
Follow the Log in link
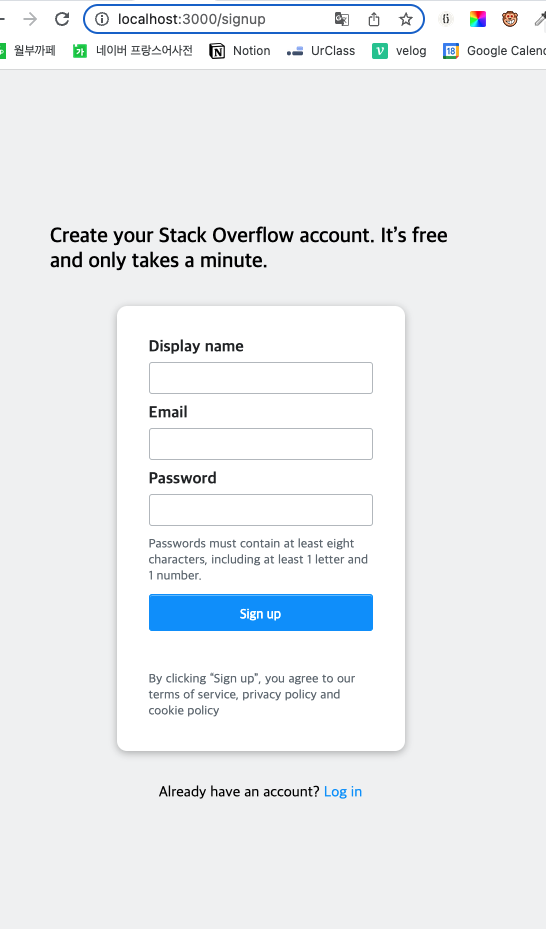point(343,792)
